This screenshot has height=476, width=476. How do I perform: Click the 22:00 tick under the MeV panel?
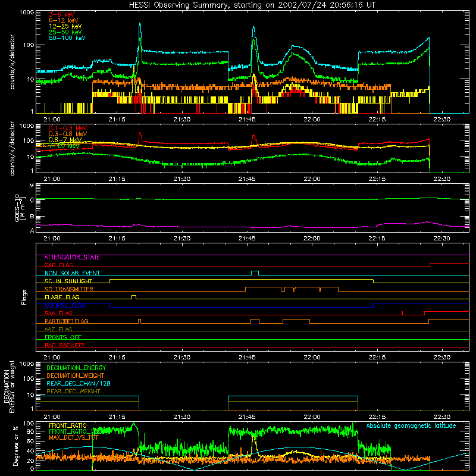pyautogui.click(x=312, y=179)
